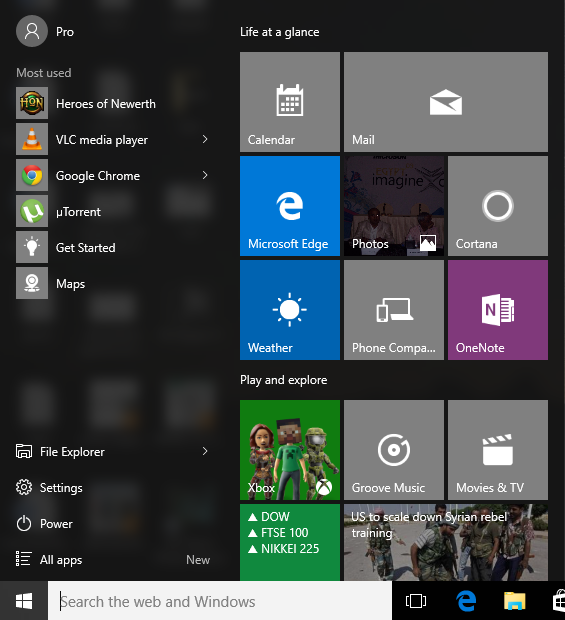Viewport: 565px width, 620px height.
Task: Open the Syrian rebel training news tile
Action: (x=446, y=542)
